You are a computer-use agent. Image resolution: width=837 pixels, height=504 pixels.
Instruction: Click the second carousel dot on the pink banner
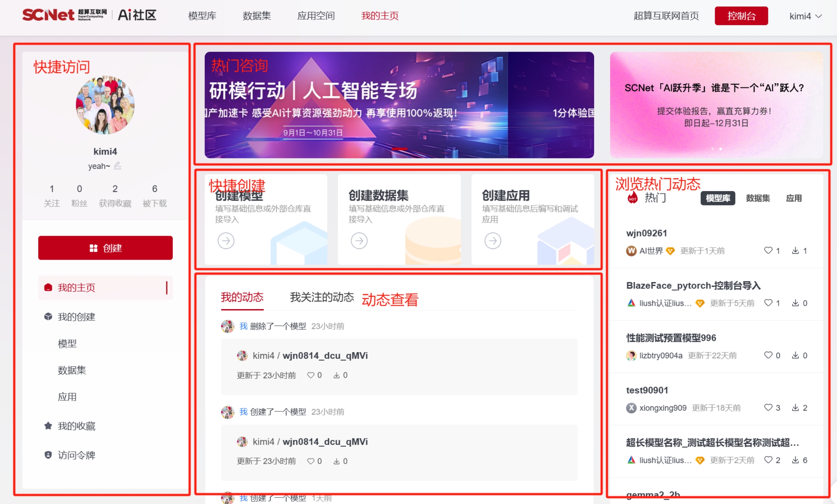tap(720, 149)
